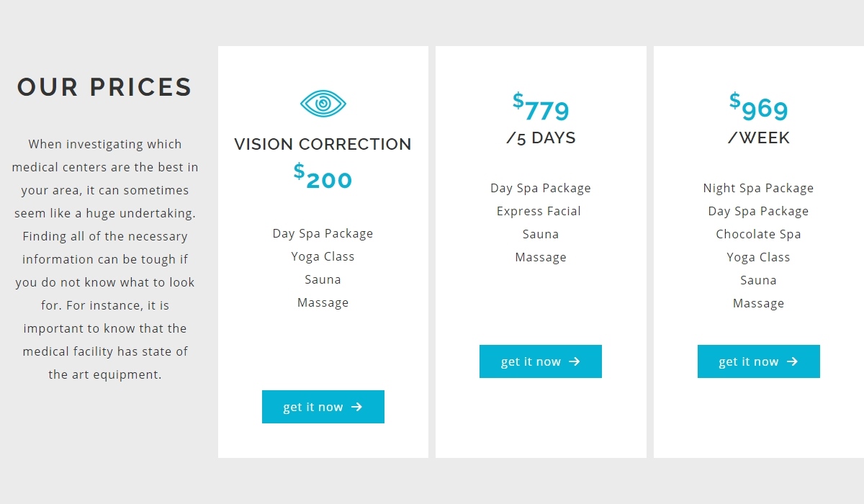The width and height of the screenshot is (864, 504).
Task: Click the Our Prices heading
Action: (x=105, y=87)
